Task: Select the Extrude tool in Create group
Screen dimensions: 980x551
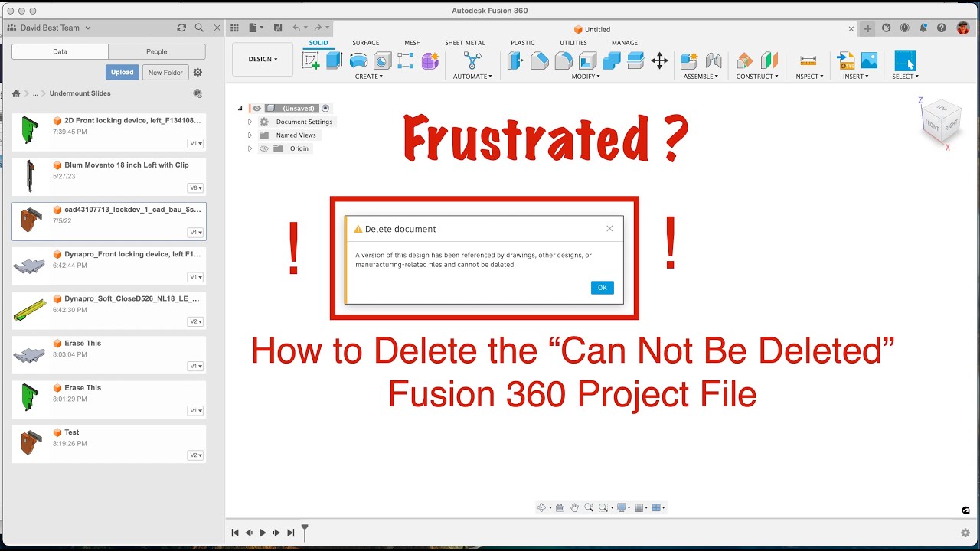Action: click(x=334, y=60)
